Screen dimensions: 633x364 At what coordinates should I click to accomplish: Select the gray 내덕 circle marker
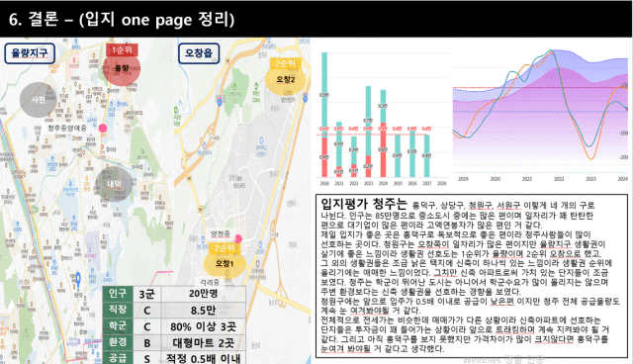(114, 184)
